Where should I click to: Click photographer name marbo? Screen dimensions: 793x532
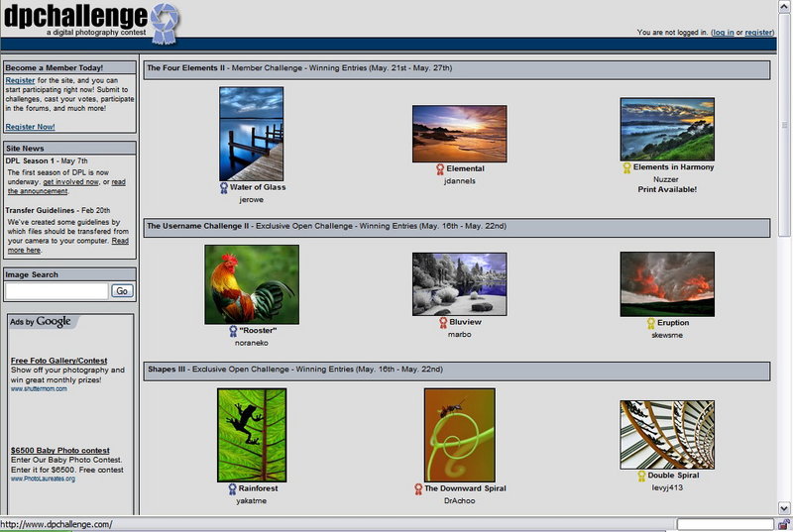[459, 335]
